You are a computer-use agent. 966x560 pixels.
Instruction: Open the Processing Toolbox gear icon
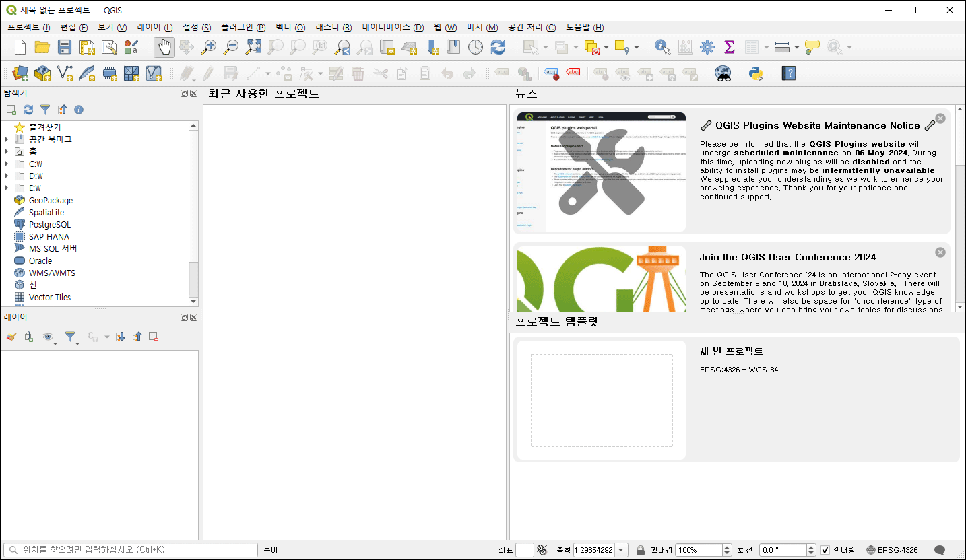(x=707, y=47)
